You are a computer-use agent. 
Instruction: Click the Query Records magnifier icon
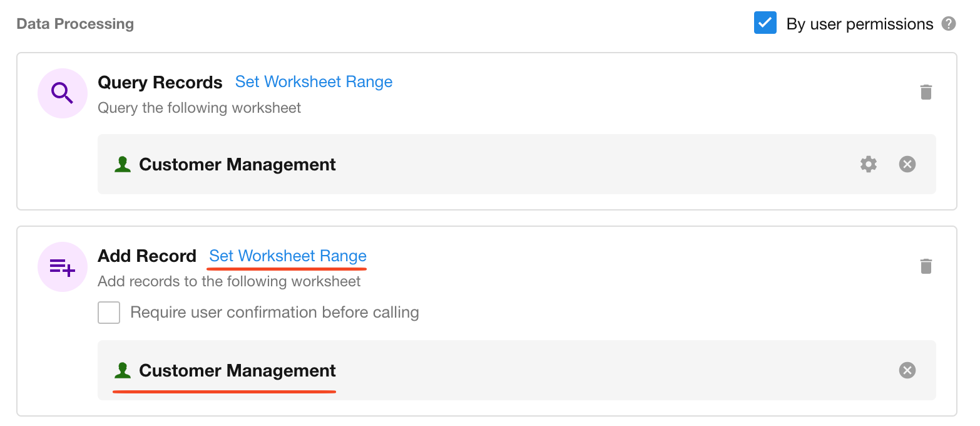(62, 93)
